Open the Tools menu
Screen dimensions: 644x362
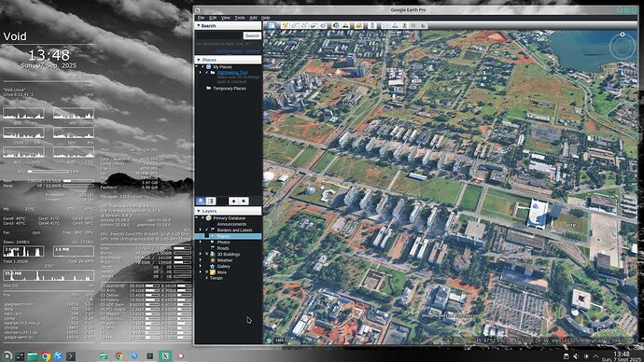240,18
